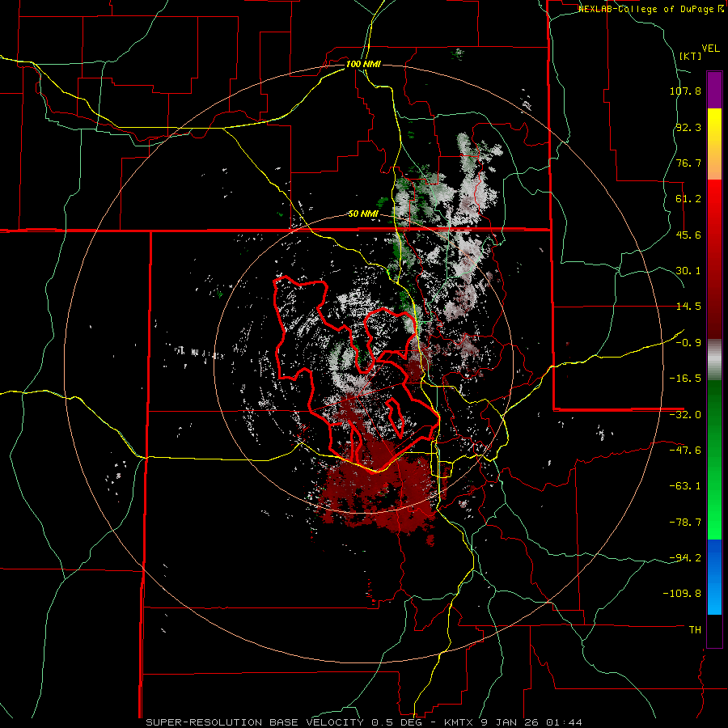The image size is (728, 728).
Task: Click the 45.6 scale value
Action: (688, 235)
